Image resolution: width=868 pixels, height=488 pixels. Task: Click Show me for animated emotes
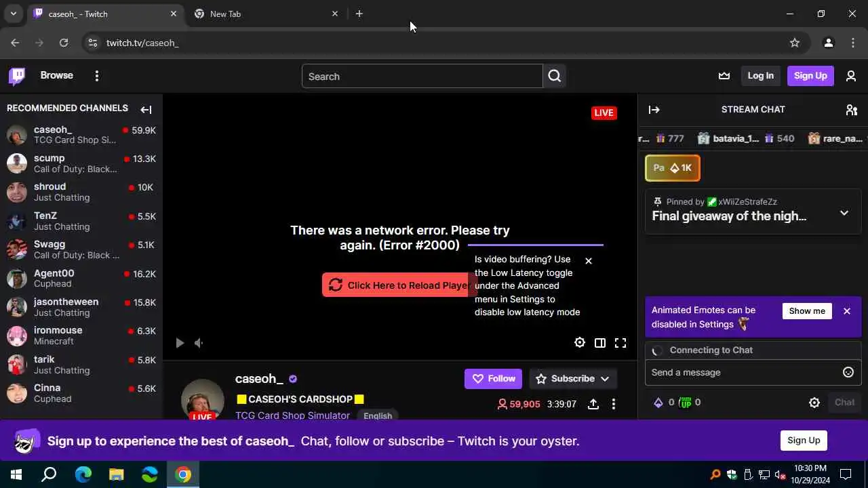(x=807, y=311)
